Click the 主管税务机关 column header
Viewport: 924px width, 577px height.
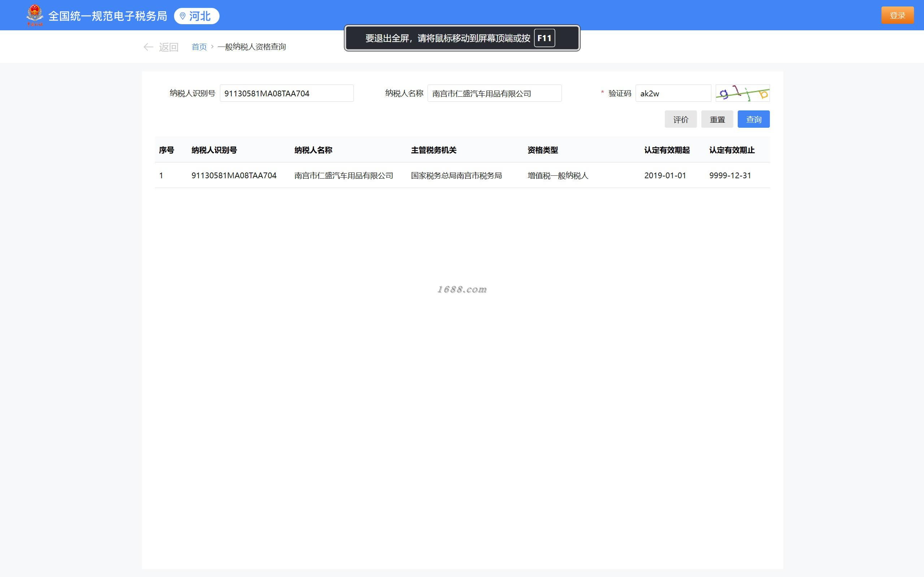[434, 150]
